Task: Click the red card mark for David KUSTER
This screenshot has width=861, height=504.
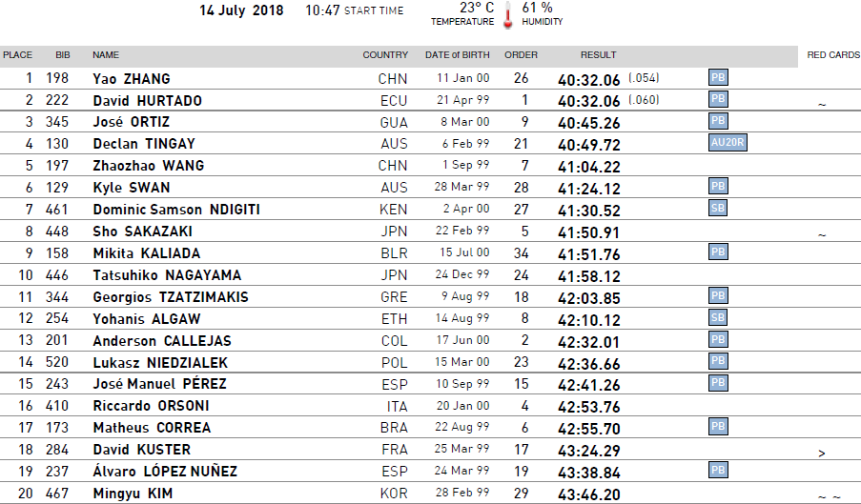Action: pyautogui.click(x=822, y=453)
